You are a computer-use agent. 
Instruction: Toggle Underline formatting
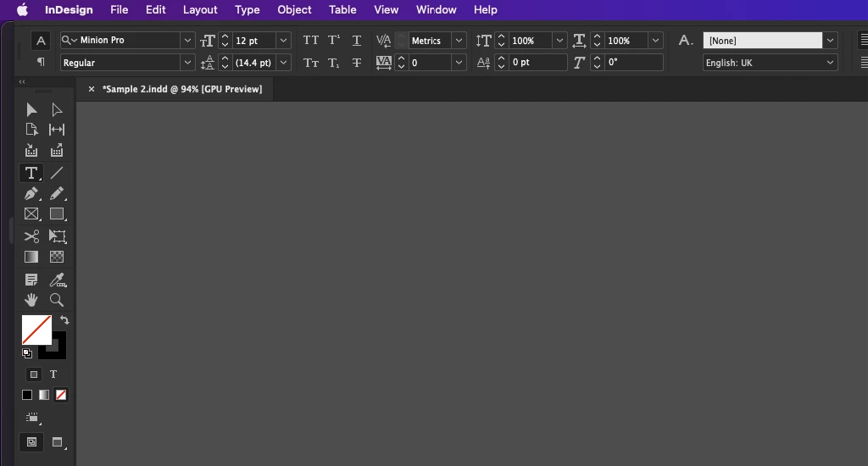click(x=357, y=41)
